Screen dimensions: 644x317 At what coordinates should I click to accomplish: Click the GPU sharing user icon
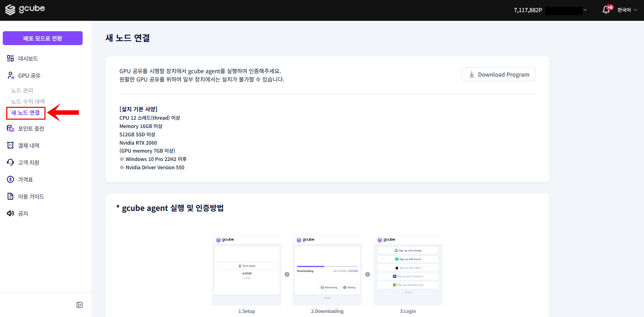tap(10, 75)
